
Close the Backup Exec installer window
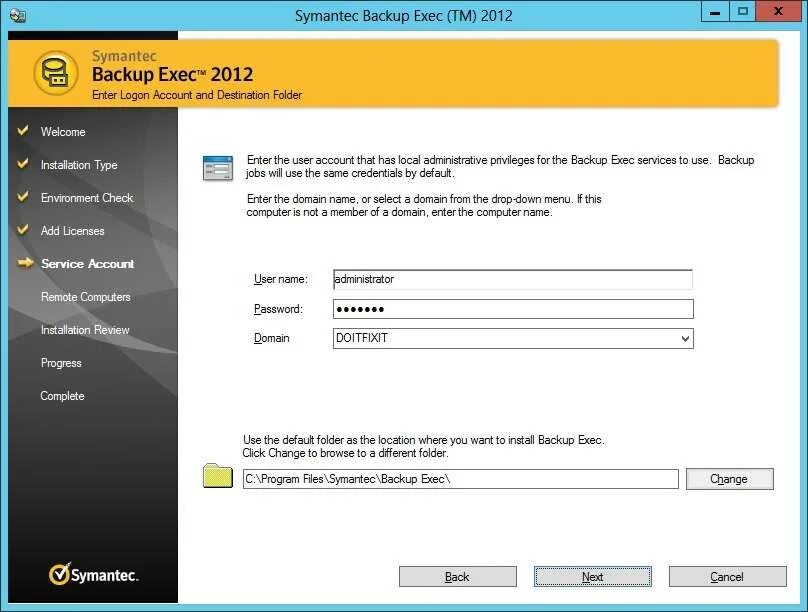click(x=778, y=11)
